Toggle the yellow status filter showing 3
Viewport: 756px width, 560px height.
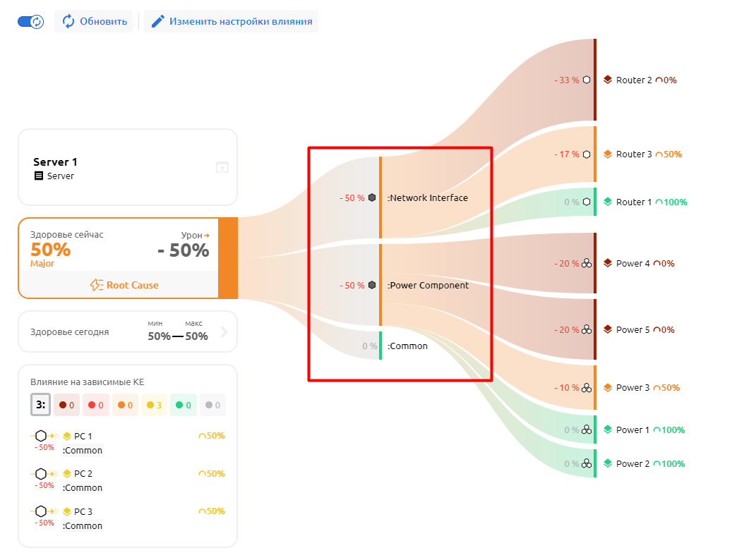click(154, 405)
